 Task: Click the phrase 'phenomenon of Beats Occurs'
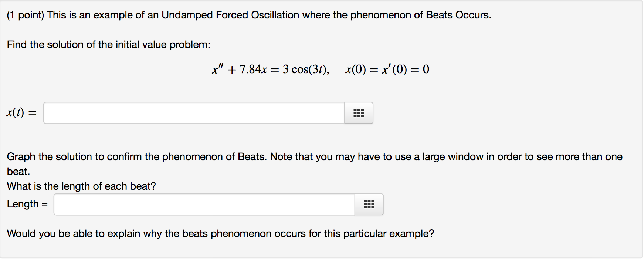coord(420,15)
